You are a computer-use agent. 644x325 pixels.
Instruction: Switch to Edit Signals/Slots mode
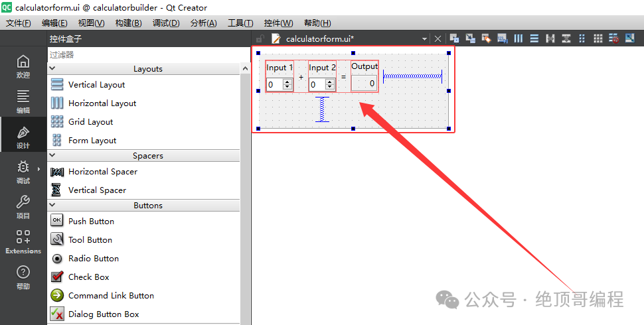470,38
